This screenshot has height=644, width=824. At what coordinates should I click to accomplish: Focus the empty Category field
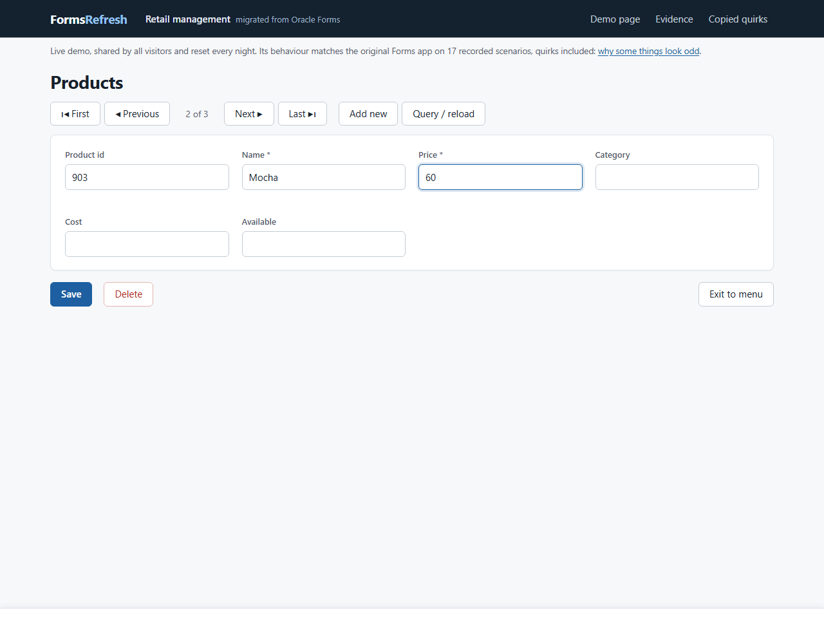coord(677,177)
